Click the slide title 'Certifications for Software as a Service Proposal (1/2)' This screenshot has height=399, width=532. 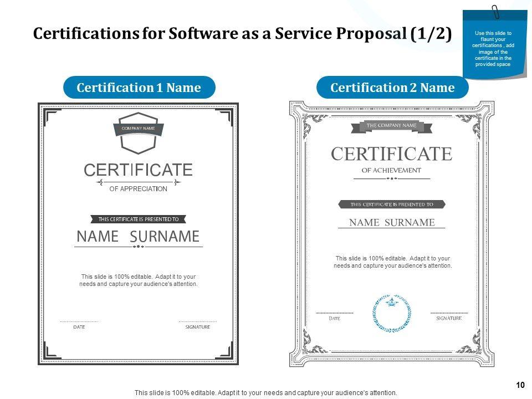[242, 34]
